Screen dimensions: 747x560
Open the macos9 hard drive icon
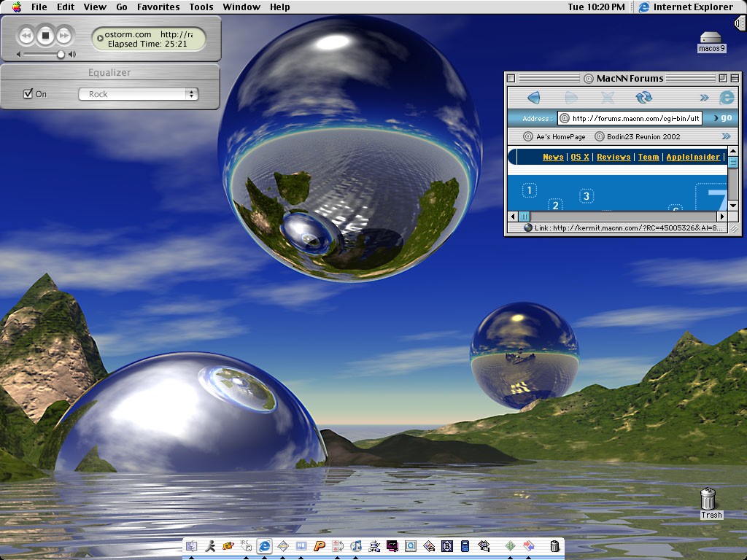711,39
